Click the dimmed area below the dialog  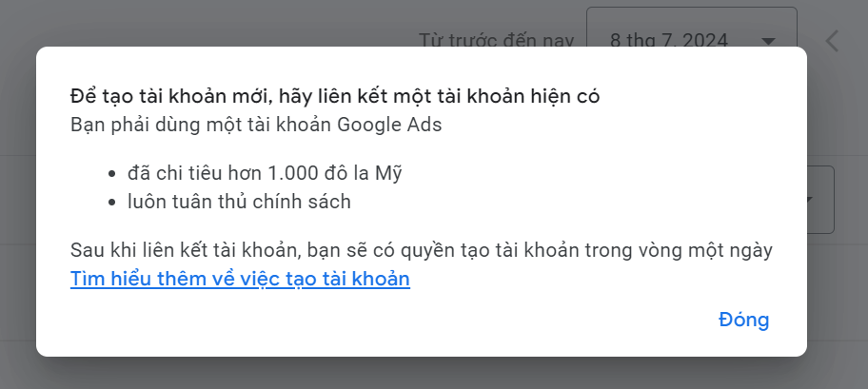(428, 374)
